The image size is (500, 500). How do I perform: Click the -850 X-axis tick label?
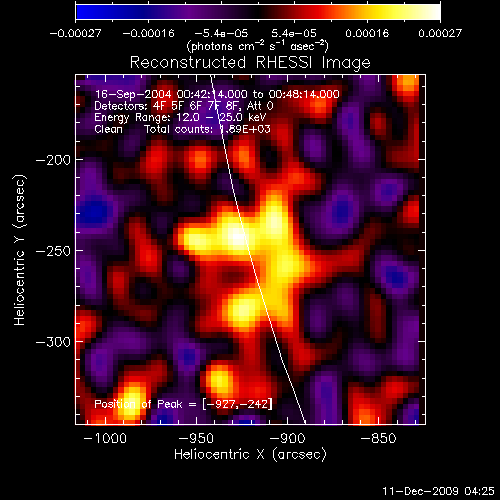click(379, 438)
